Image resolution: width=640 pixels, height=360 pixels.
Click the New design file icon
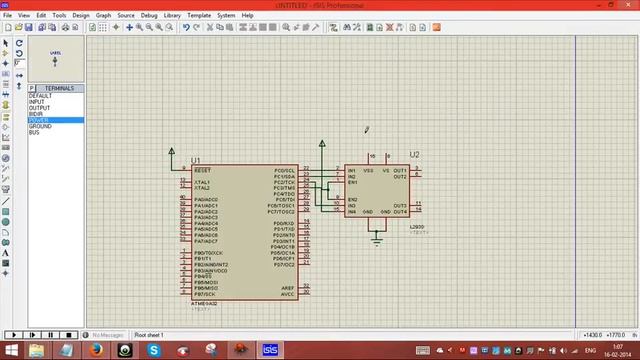8,27
